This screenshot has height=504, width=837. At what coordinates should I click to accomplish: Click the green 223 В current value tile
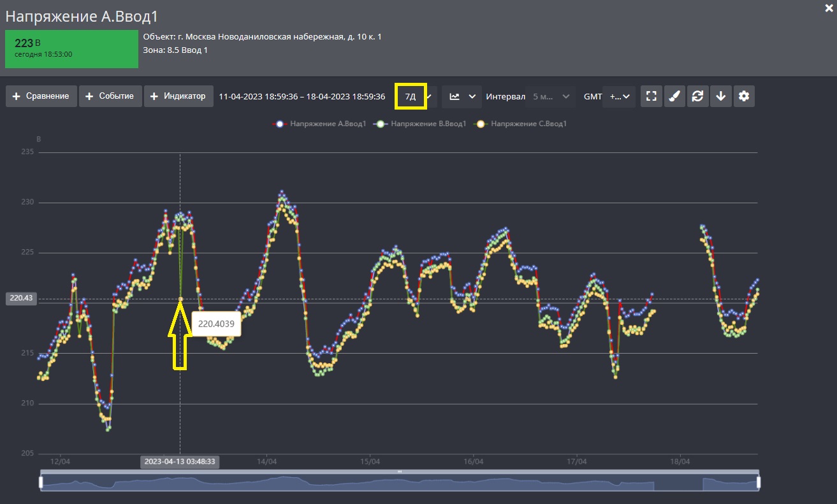click(x=72, y=48)
